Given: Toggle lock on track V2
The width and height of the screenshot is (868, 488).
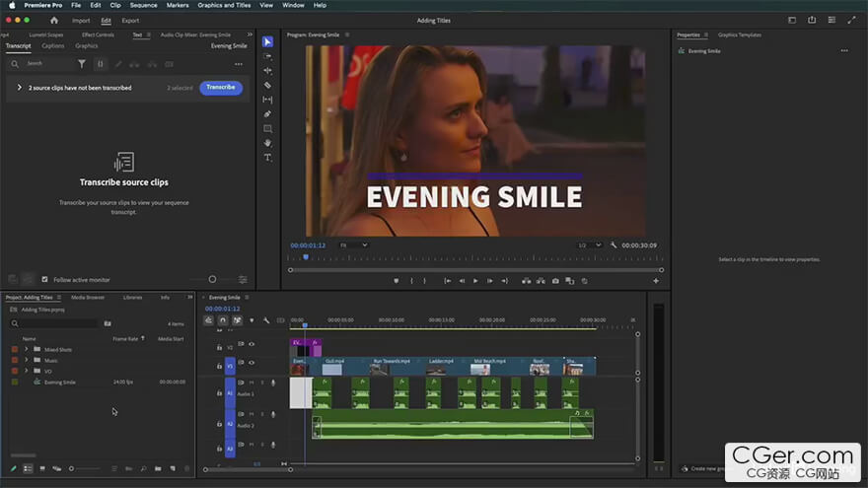Looking at the screenshot, I should click(x=219, y=347).
